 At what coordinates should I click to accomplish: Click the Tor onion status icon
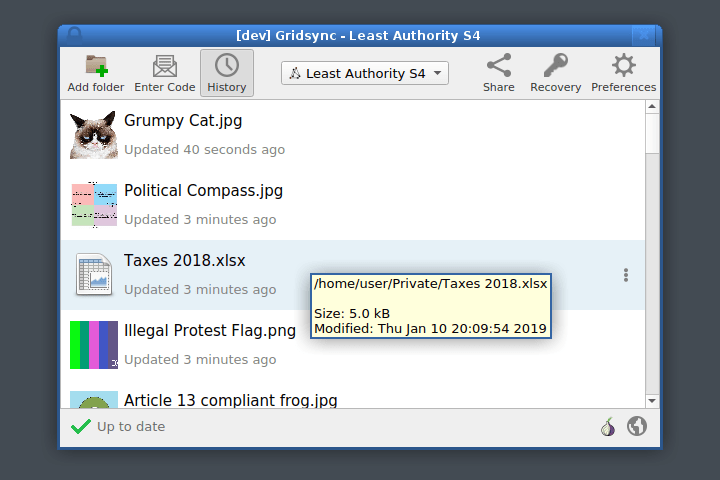pyautogui.click(x=608, y=427)
